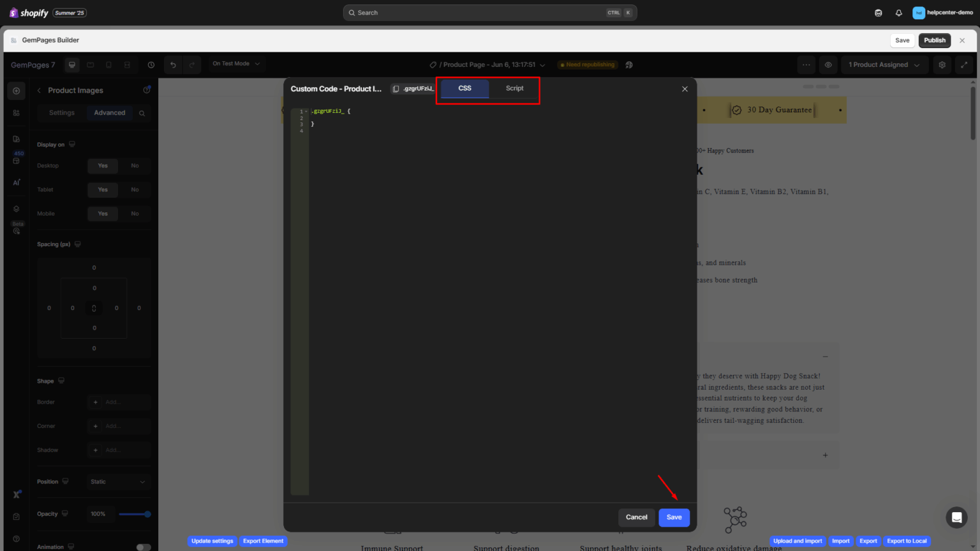Click the add element plus icon in the sidebar

click(16, 90)
